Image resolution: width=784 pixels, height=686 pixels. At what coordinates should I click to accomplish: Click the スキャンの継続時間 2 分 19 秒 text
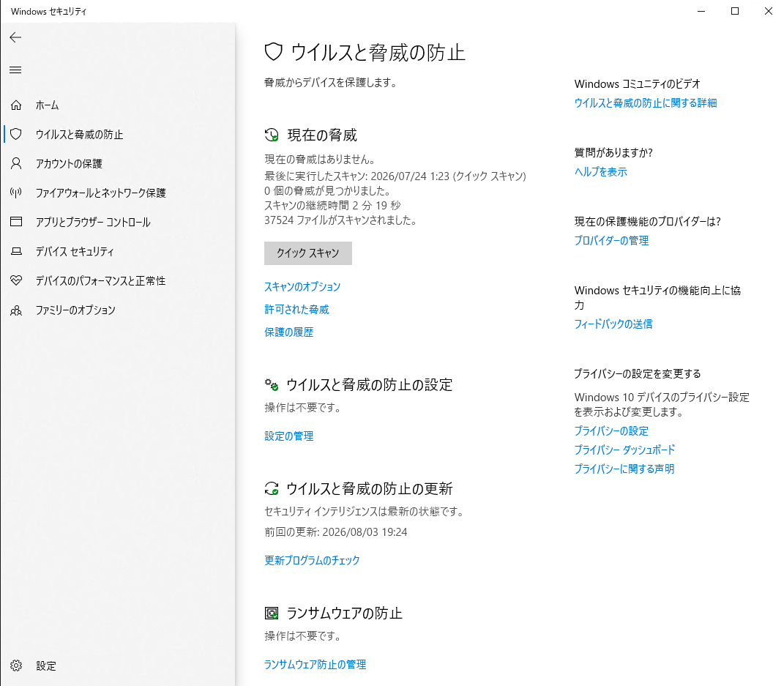click(332, 206)
